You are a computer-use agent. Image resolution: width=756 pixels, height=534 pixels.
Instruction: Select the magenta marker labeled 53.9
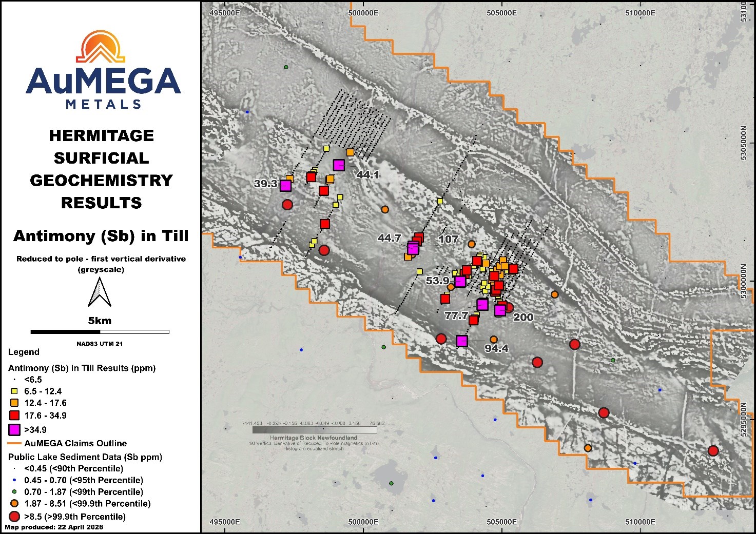coord(460,281)
